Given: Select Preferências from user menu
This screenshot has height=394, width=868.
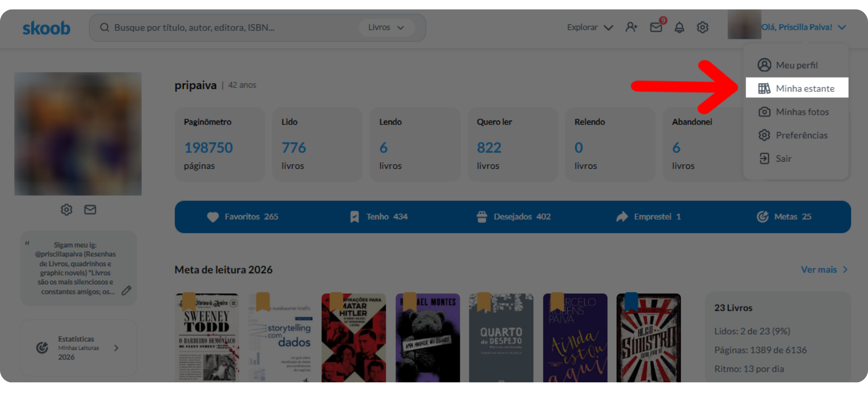Looking at the screenshot, I should point(797,135).
